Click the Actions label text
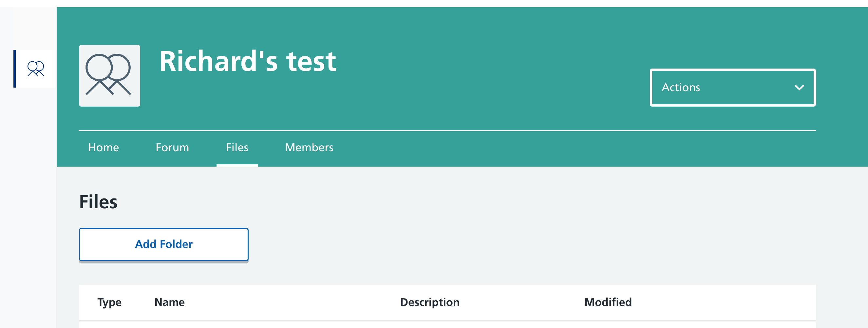The height and width of the screenshot is (328, 868). point(681,88)
